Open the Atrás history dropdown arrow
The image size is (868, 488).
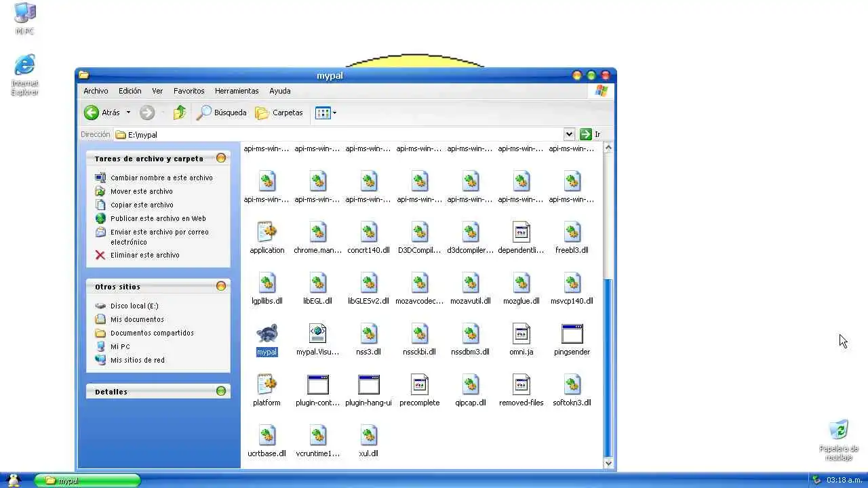pyautogui.click(x=128, y=113)
